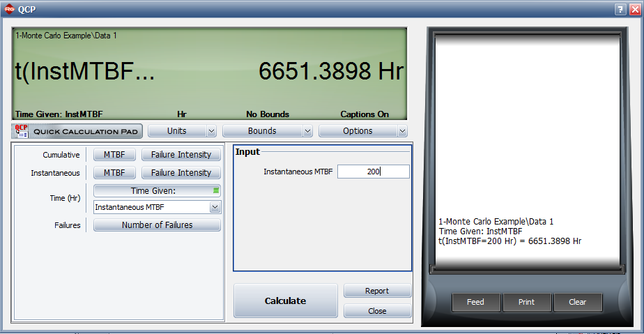Click tape line '1-Monte Carlo Example\Data 1'
The width and height of the screenshot is (644, 334).
pos(496,222)
